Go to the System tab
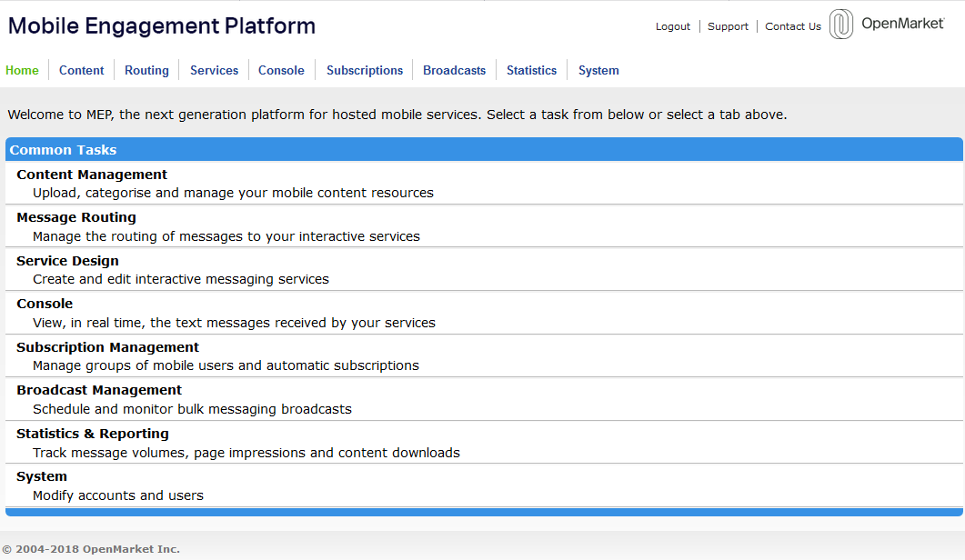 tap(598, 70)
